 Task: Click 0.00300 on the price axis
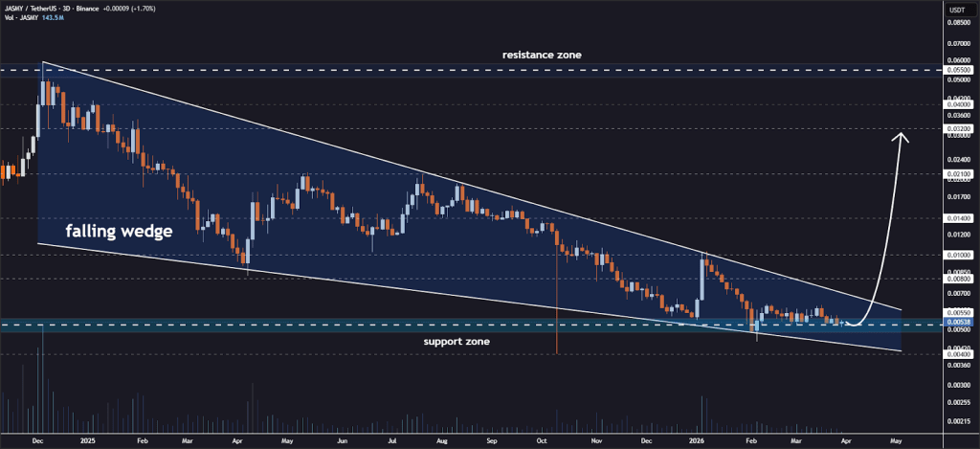point(957,386)
